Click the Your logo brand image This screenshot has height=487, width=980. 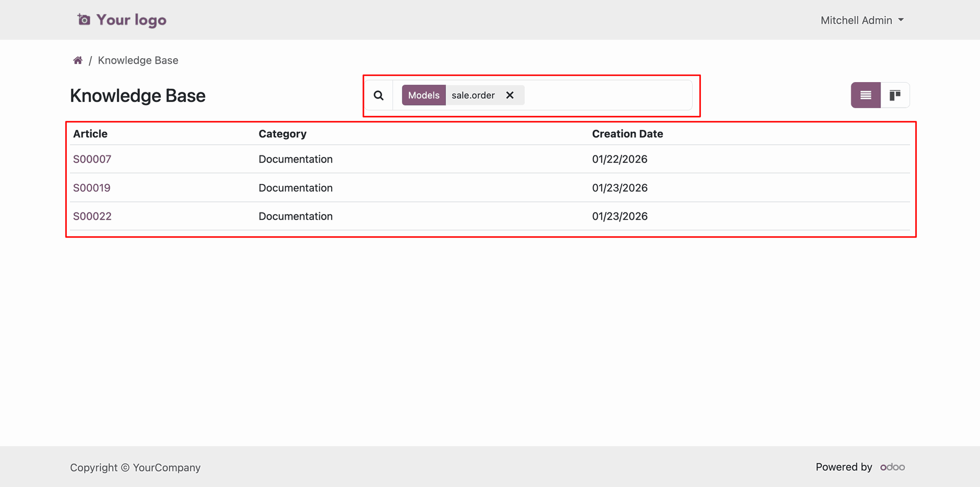pyautogui.click(x=122, y=20)
